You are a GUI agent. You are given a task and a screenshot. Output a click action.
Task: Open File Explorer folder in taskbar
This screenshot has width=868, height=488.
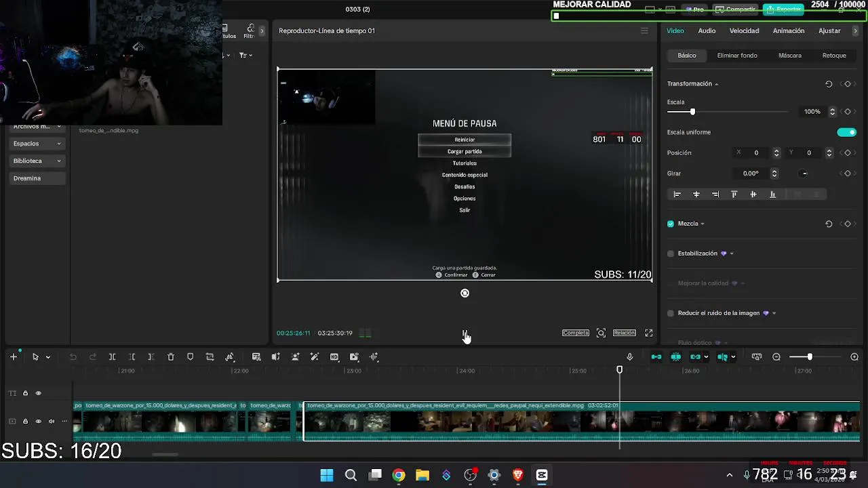[x=422, y=475]
